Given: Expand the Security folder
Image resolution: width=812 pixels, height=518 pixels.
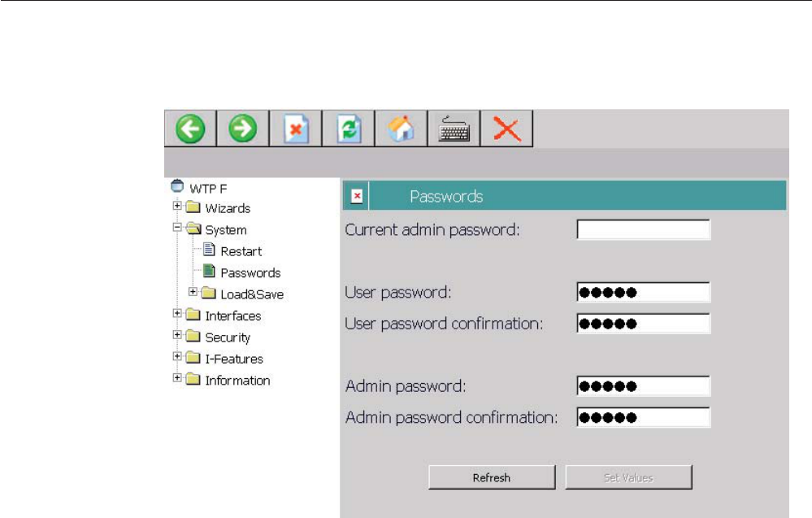Looking at the screenshot, I should [x=177, y=335].
